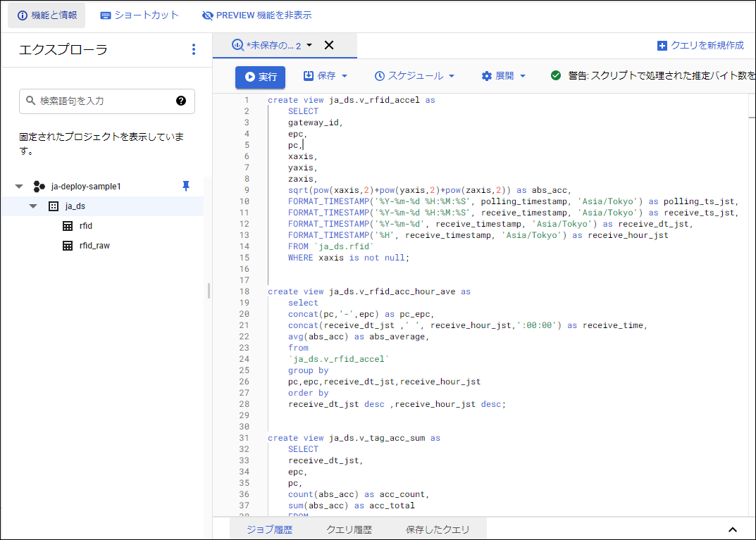Open the Explorer three-dot options menu
Image resolution: width=756 pixels, height=540 pixels.
194,49
